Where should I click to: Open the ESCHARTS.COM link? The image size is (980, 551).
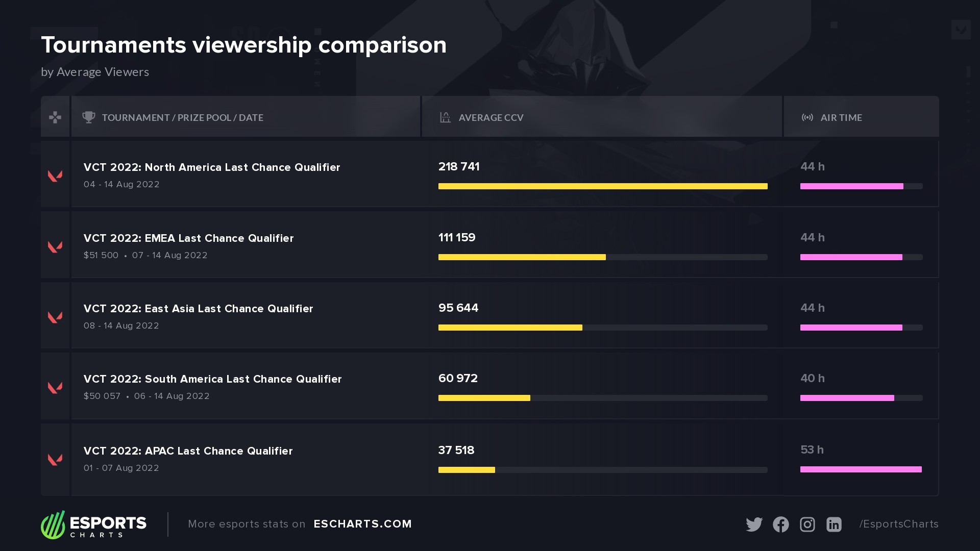[x=362, y=524]
